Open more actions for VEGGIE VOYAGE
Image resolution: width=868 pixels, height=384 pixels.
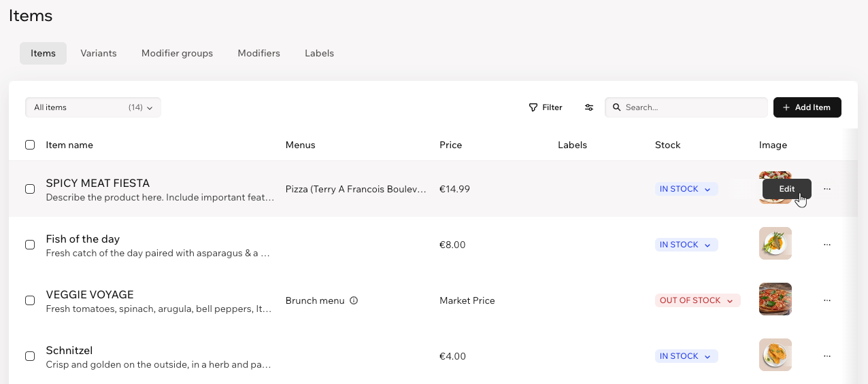tap(827, 300)
